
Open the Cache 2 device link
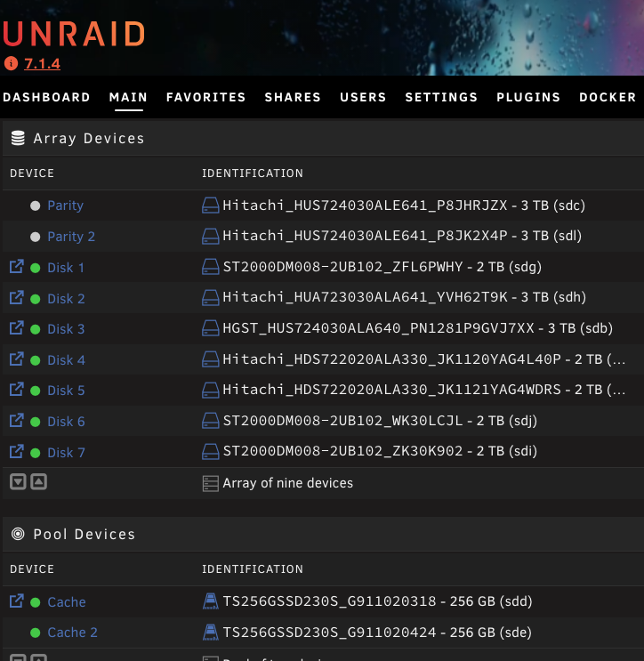click(72, 633)
